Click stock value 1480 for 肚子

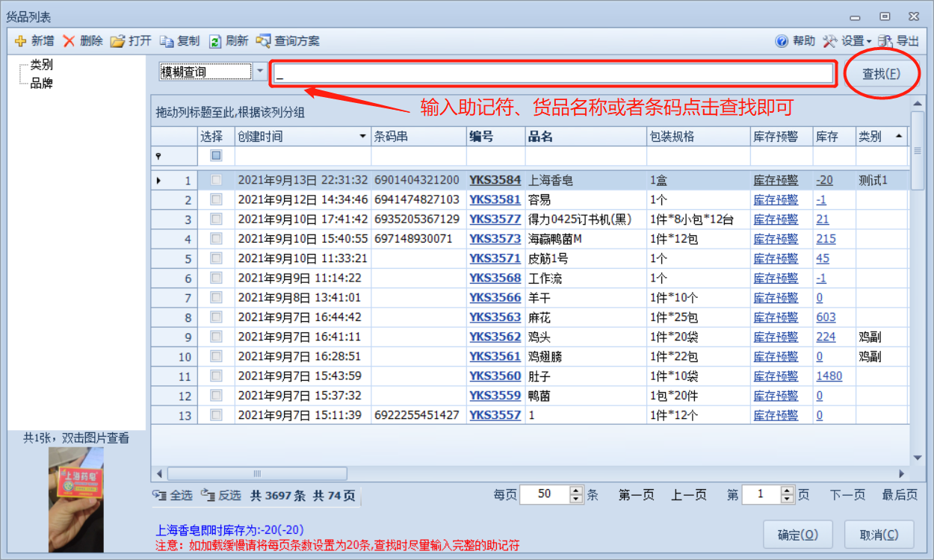829,376
